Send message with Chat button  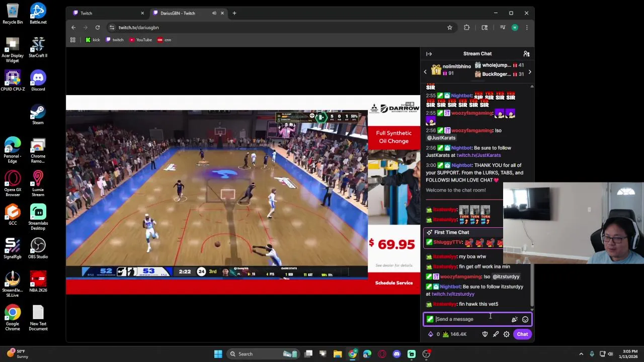(522, 334)
